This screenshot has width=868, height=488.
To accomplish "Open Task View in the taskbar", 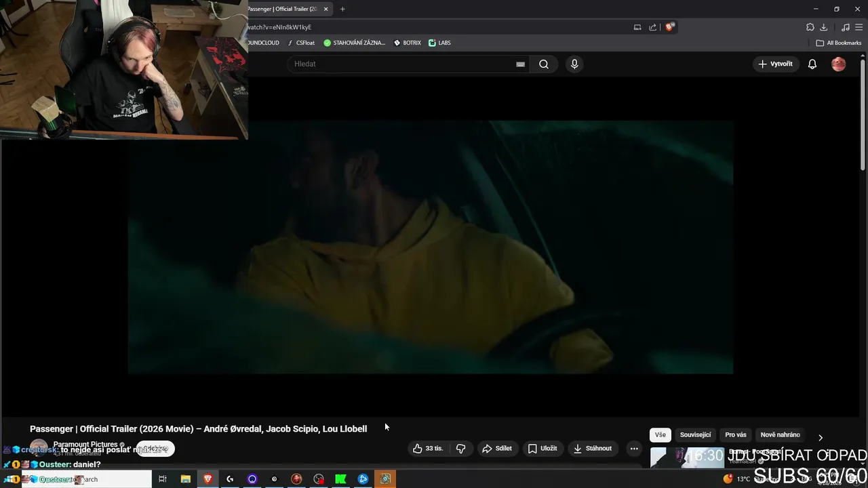I will click(163, 479).
